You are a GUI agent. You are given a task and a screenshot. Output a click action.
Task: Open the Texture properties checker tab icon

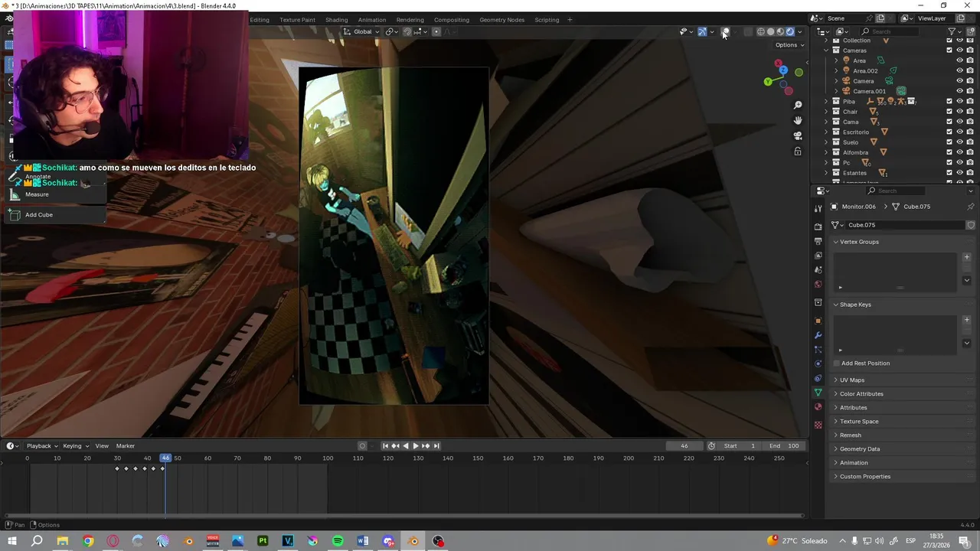[818, 425]
